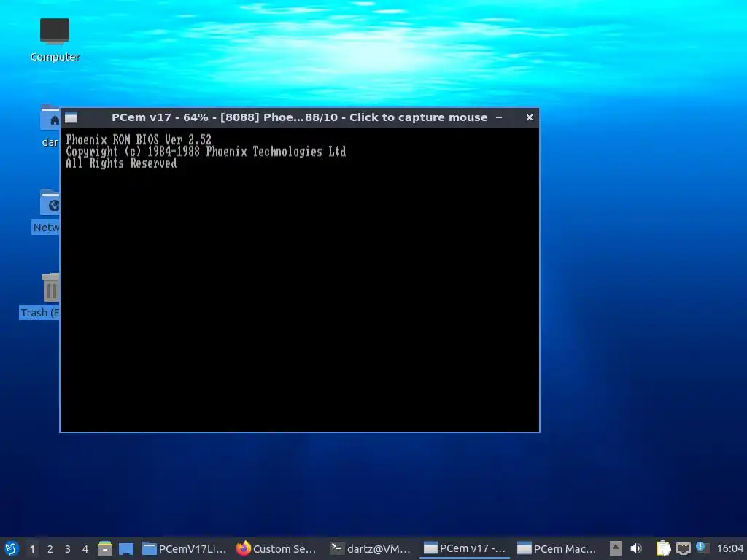Open the update notification tray icon
This screenshot has height=560, width=747.
click(x=701, y=548)
